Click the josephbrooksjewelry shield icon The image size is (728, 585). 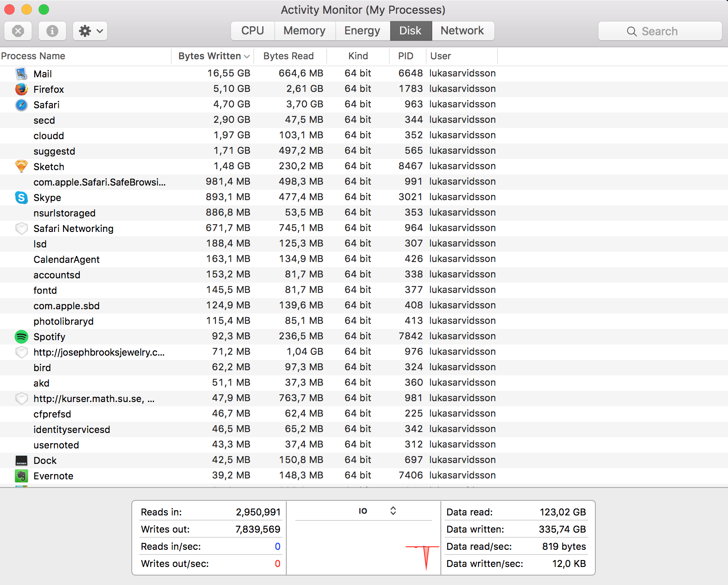[21, 352]
